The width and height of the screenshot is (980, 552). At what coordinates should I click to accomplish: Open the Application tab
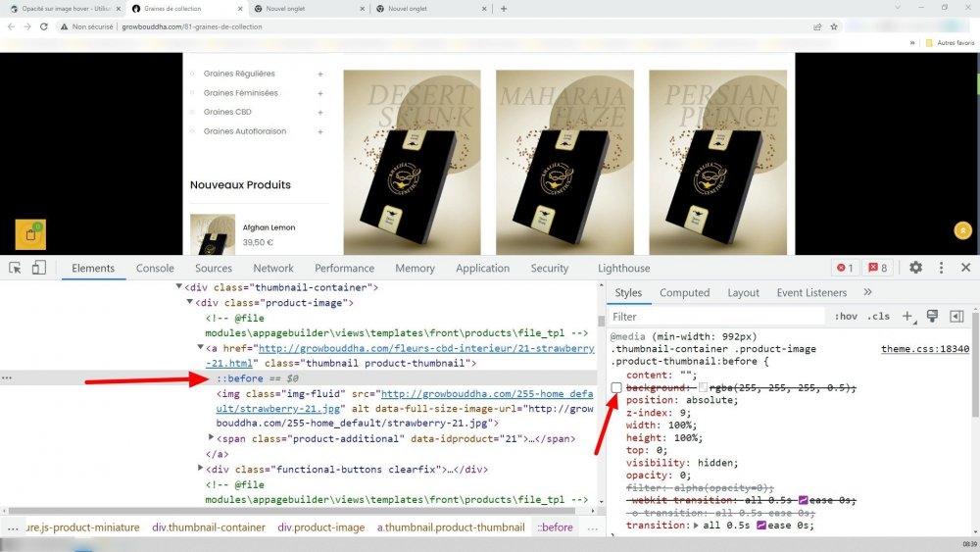coord(482,269)
